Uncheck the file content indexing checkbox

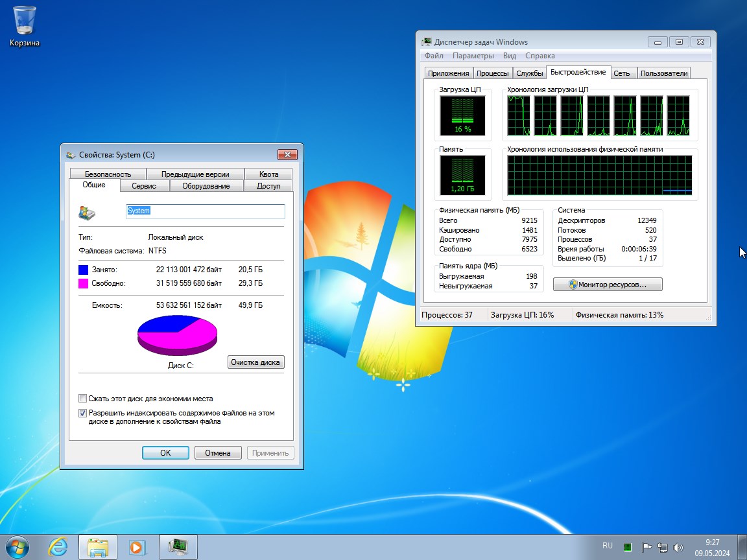pyautogui.click(x=82, y=413)
